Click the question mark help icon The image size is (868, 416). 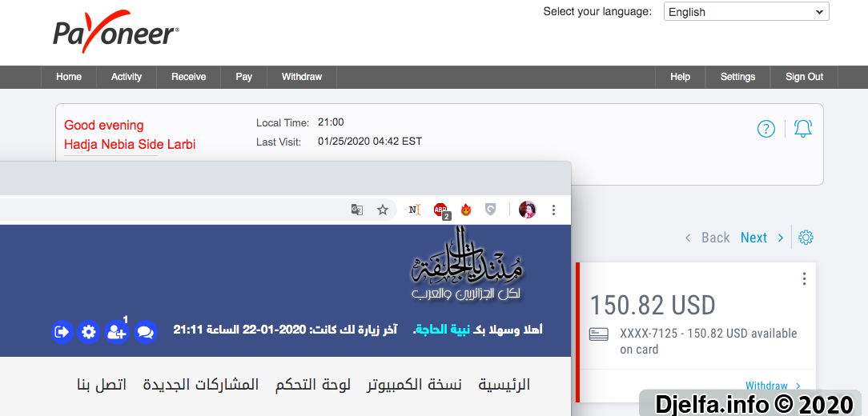tap(766, 130)
